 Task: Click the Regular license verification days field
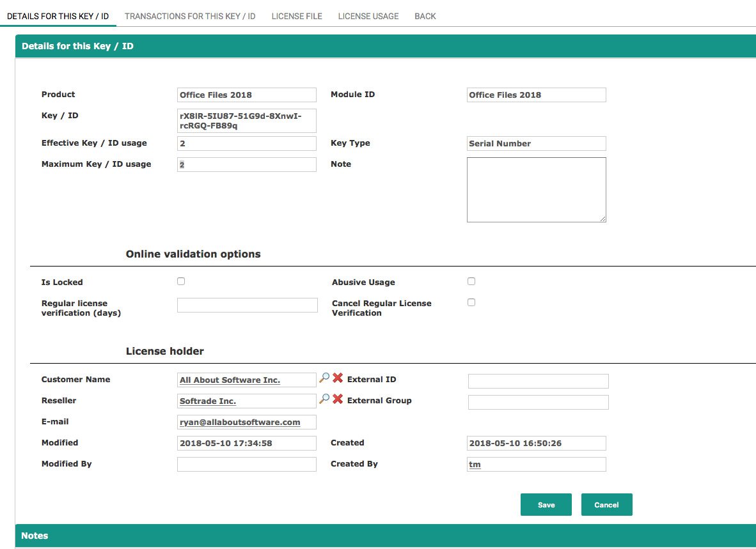tap(247, 305)
